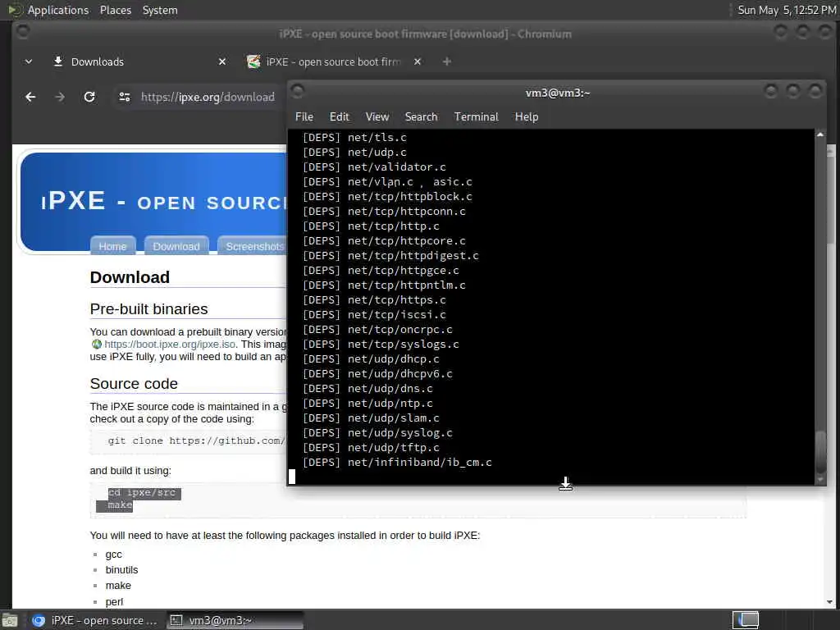Open the Places menu in top panel
Viewport: 840px width, 630px height.
point(116,10)
